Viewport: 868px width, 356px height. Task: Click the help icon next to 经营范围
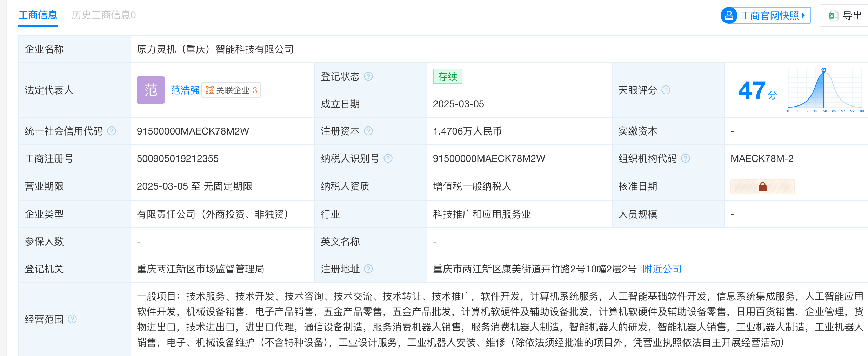(72, 319)
